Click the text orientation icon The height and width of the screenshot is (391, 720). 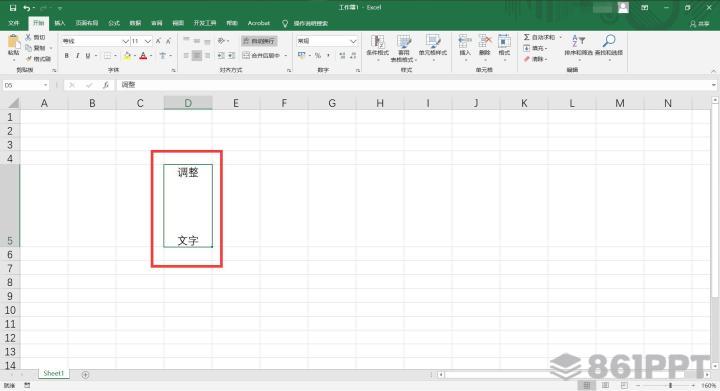221,41
